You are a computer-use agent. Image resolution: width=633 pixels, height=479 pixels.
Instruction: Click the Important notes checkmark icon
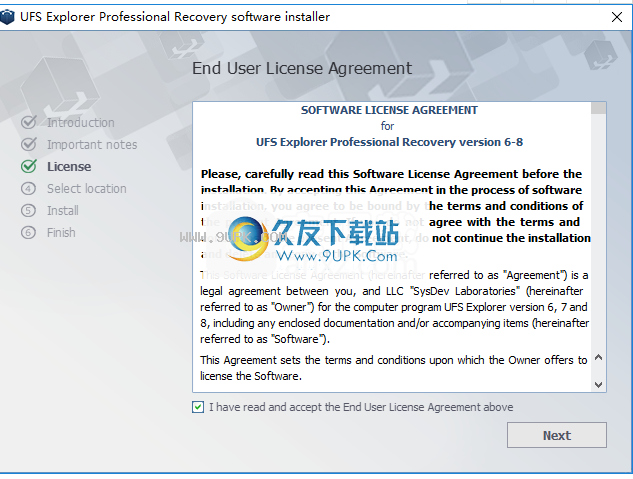[x=29, y=144]
